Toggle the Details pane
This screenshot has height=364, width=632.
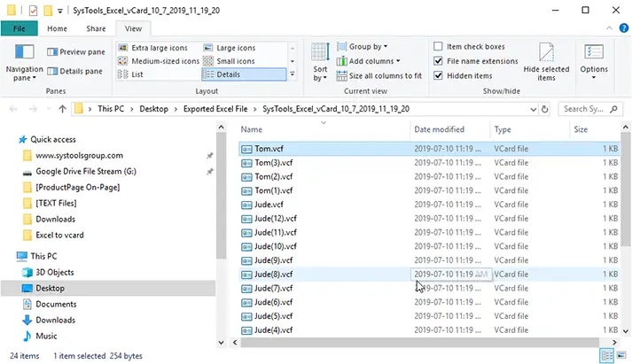point(75,71)
